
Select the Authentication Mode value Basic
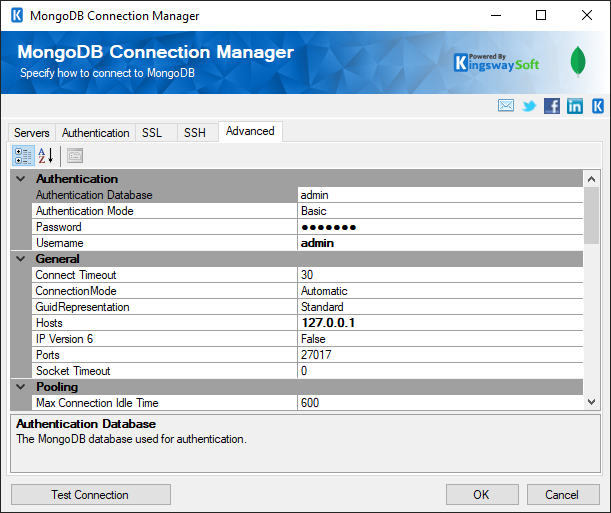[x=440, y=211]
